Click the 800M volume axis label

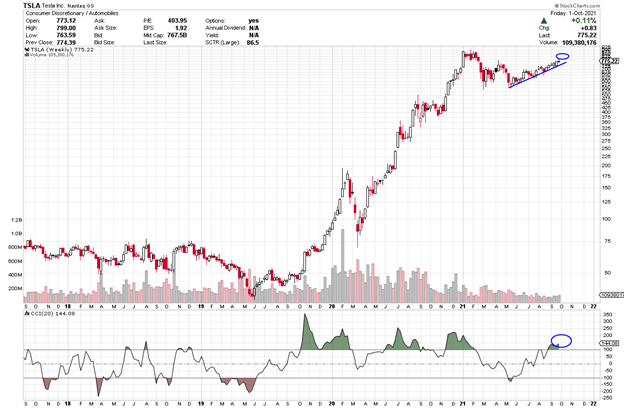click(15, 247)
